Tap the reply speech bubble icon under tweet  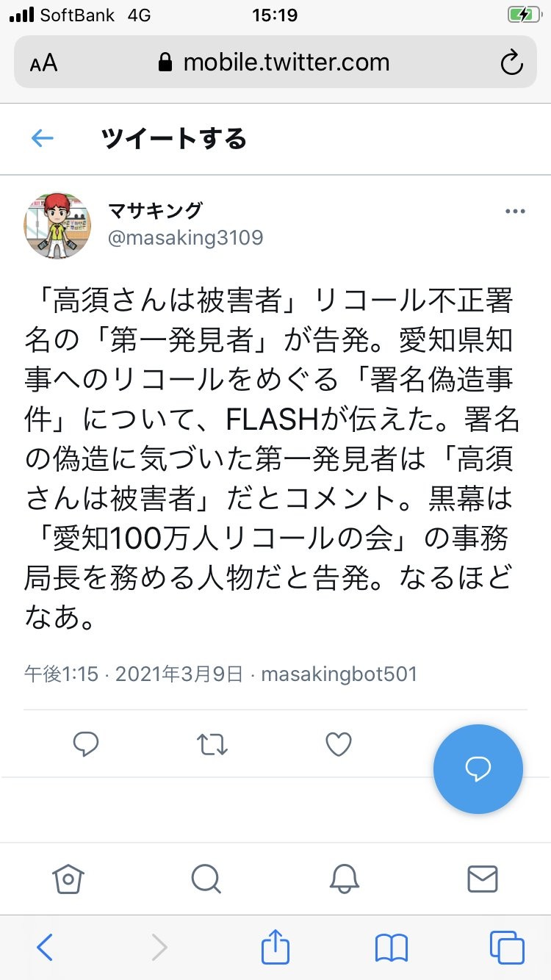(x=86, y=745)
